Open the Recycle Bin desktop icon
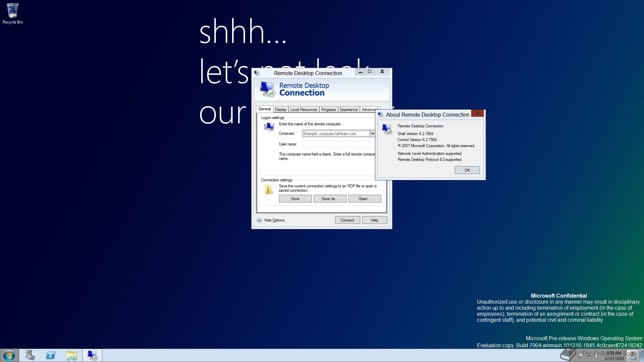Image resolution: width=644 pixels, height=362 pixels. 12,13
